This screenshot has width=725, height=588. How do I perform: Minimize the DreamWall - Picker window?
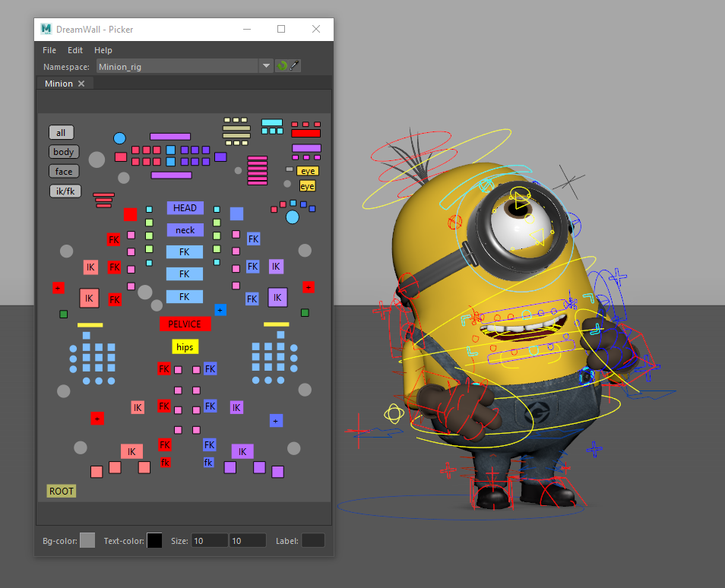pos(247,29)
